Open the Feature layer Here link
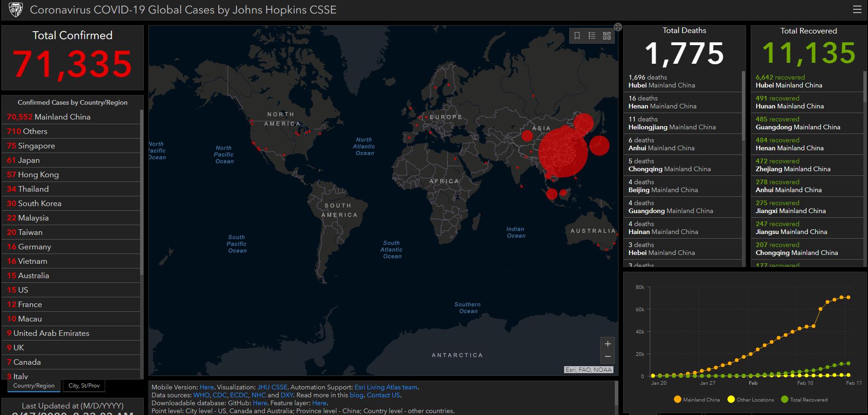This screenshot has width=868, height=415. coord(319,403)
